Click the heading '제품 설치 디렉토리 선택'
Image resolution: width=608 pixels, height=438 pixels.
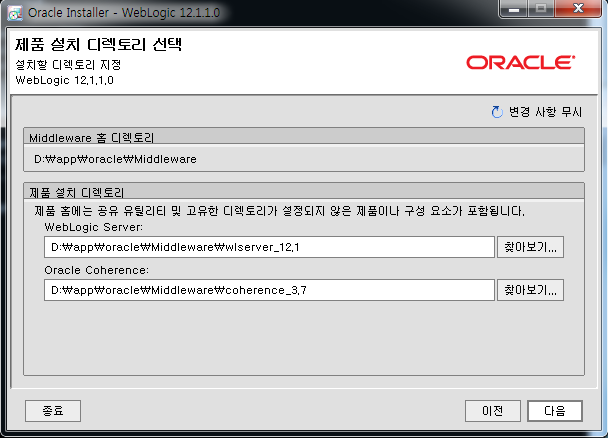(x=98, y=45)
